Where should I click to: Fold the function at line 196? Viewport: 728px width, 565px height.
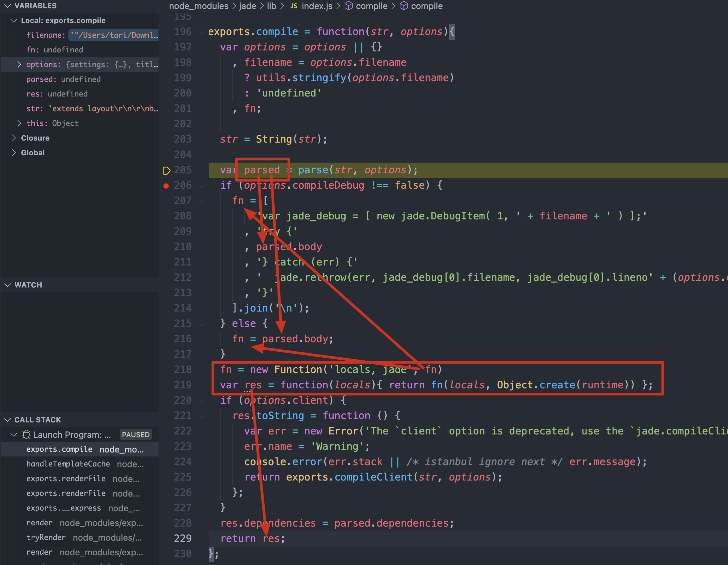(202, 32)
